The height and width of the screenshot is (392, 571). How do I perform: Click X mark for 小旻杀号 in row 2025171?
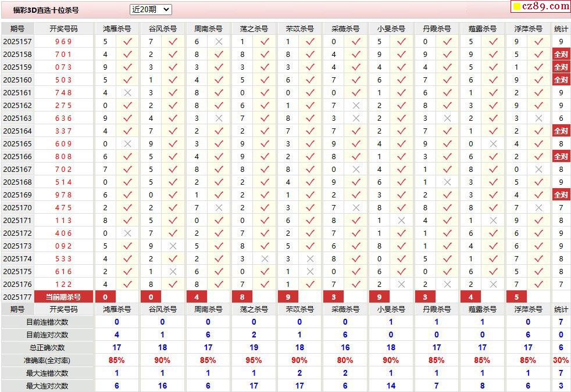click(402, 220)
